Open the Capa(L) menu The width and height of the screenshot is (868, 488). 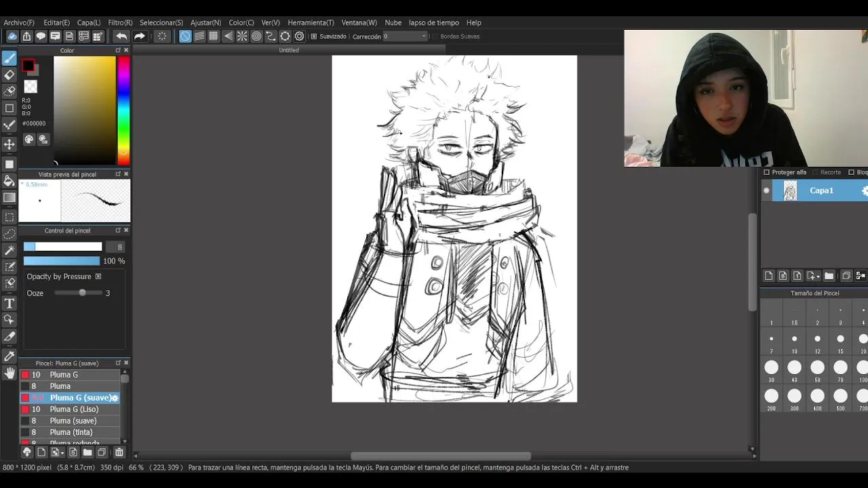(x=89, y=22)
